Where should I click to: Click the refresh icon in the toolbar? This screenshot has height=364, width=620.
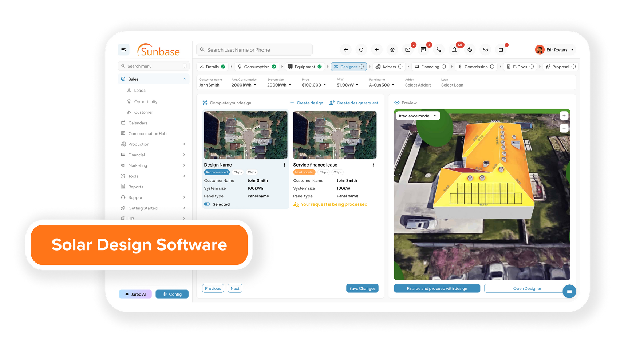tap(361, 49)
